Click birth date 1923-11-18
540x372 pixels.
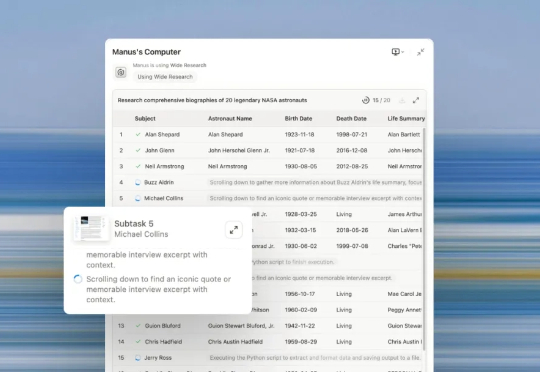point(299,134)
